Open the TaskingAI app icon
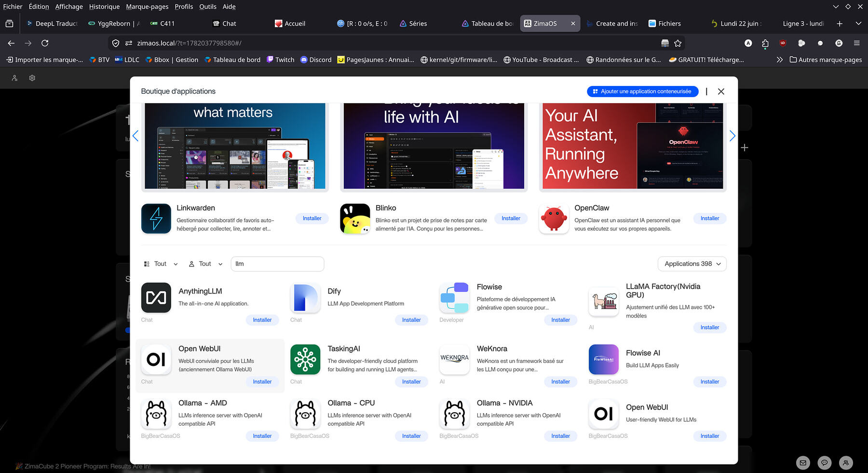This screenshot has height=473, width=868. [305, 360]
